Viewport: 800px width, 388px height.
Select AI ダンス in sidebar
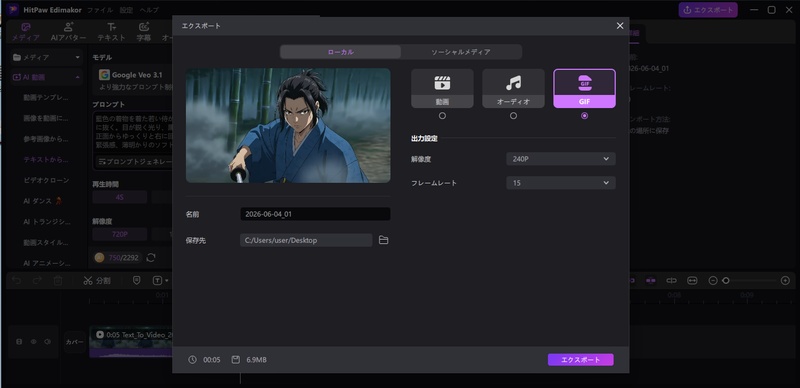44,201
